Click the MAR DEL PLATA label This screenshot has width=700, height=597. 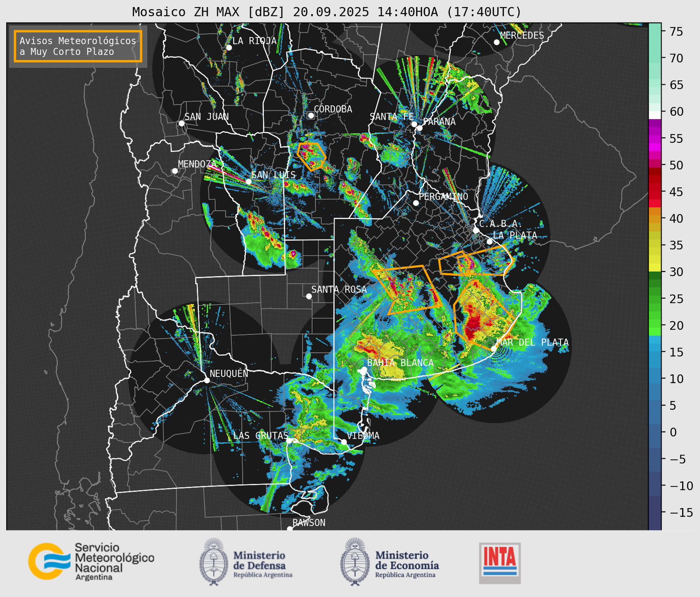(x=532, y=343)
